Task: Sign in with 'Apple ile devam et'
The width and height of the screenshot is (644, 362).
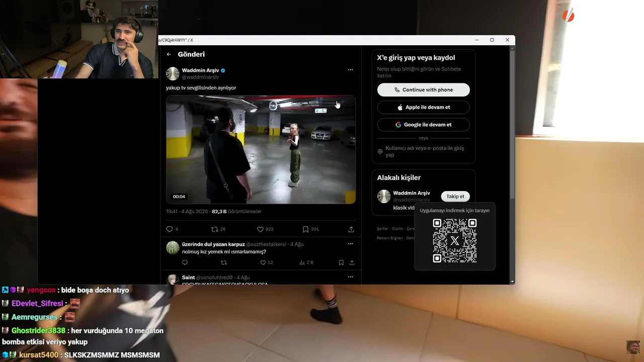Action: (424, 107)
